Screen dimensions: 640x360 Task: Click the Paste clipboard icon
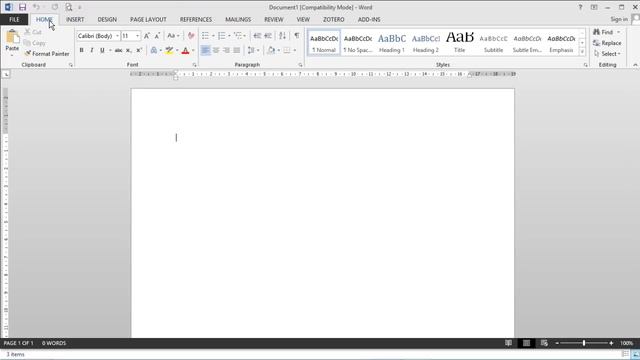[x=12, y=36]
